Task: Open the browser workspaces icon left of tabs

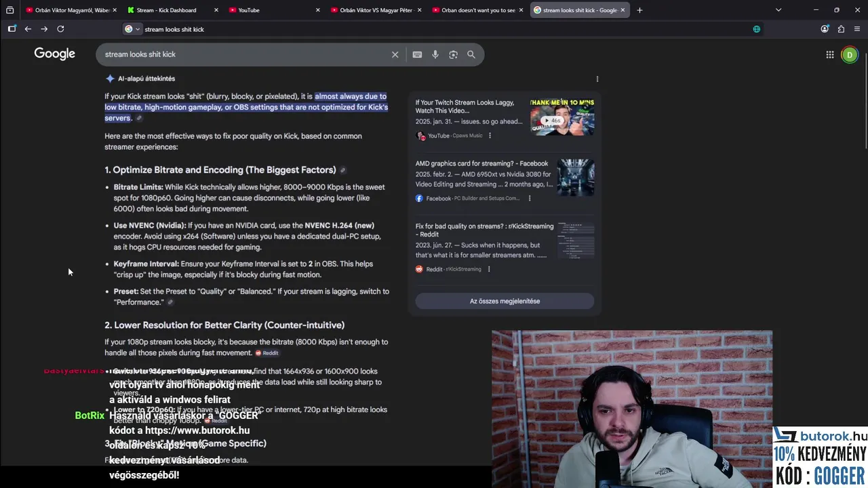Action: pyautogui.click(x=9, y=10)
